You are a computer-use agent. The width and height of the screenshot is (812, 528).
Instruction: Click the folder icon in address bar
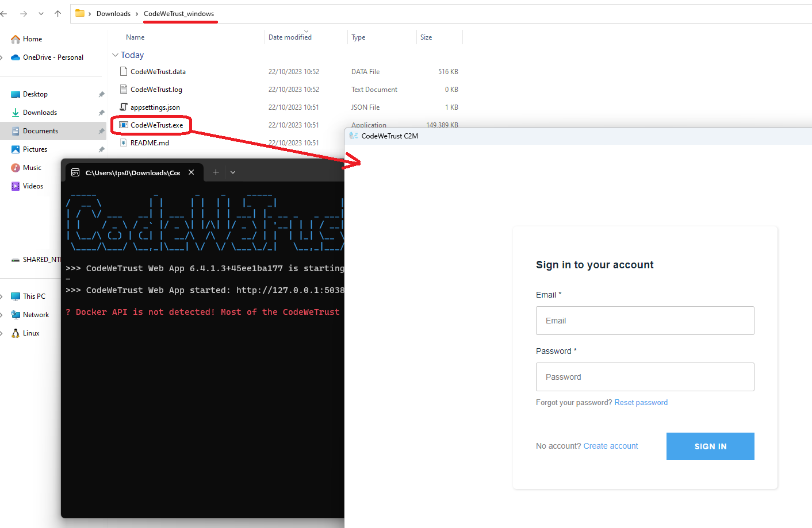80,13
